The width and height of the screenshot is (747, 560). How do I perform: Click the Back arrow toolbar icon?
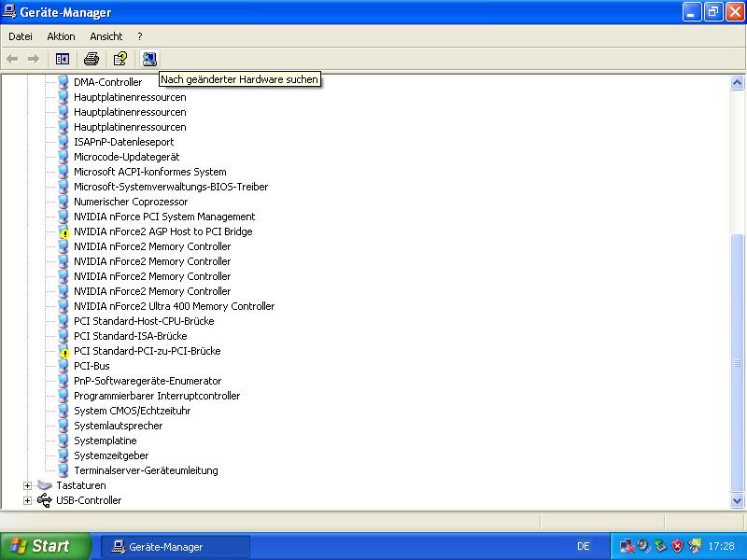coord(12,59)
